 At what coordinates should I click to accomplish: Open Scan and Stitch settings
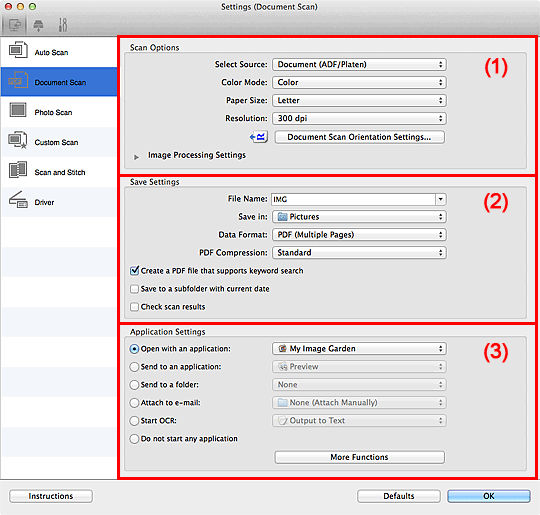59,172
